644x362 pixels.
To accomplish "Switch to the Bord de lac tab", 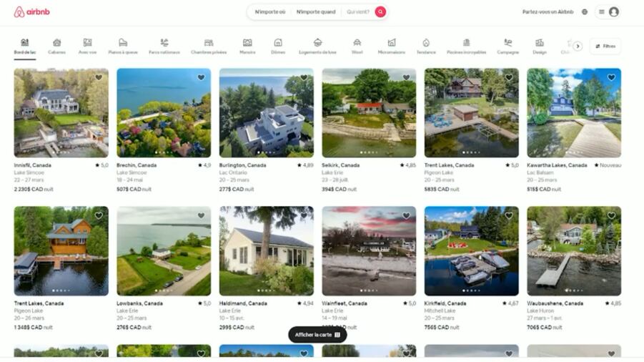I will point(25,46).
